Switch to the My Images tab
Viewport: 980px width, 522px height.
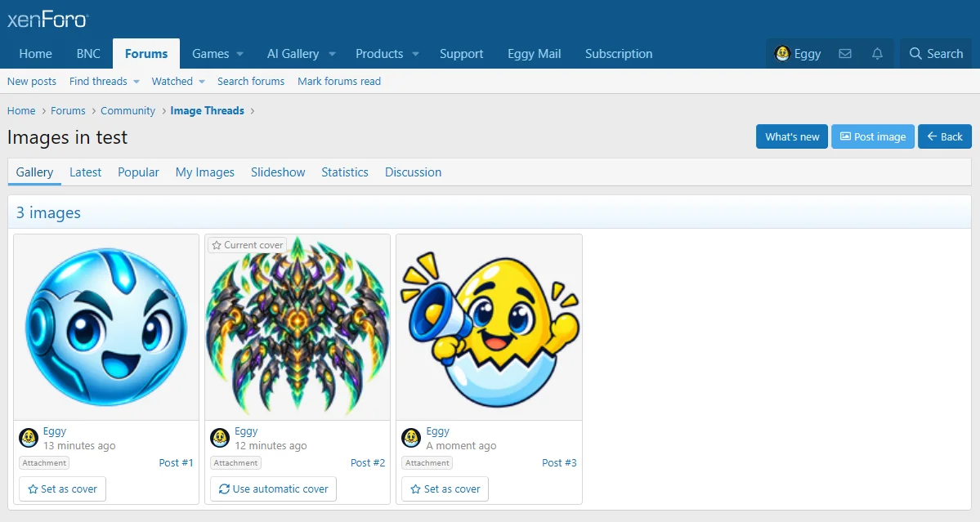205,172
